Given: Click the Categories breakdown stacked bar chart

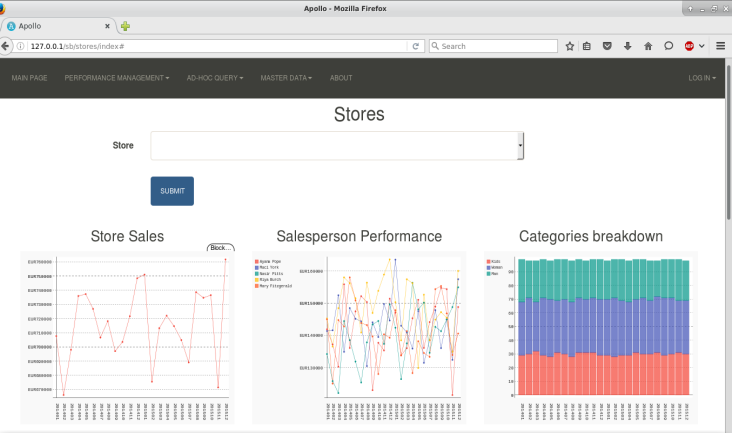Looking at the screenshot, I should pyautogui.click(x=591, y=338).
